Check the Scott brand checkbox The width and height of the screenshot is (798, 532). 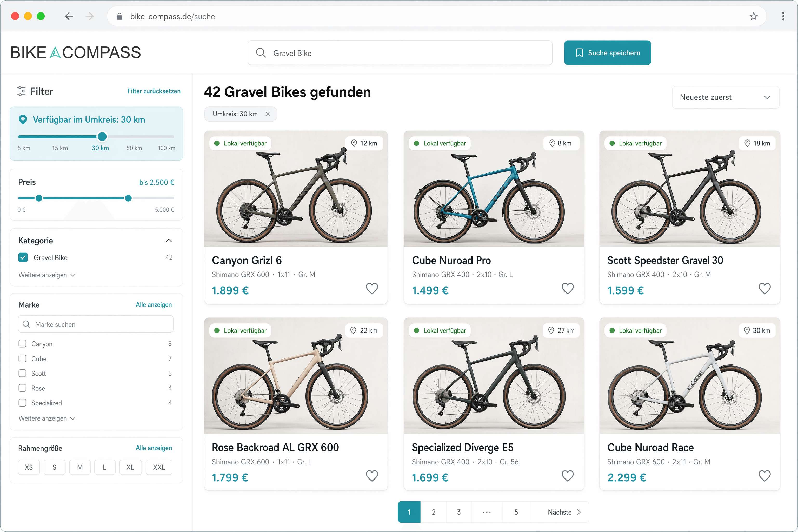pyautogui.click(x=22, y=373)
